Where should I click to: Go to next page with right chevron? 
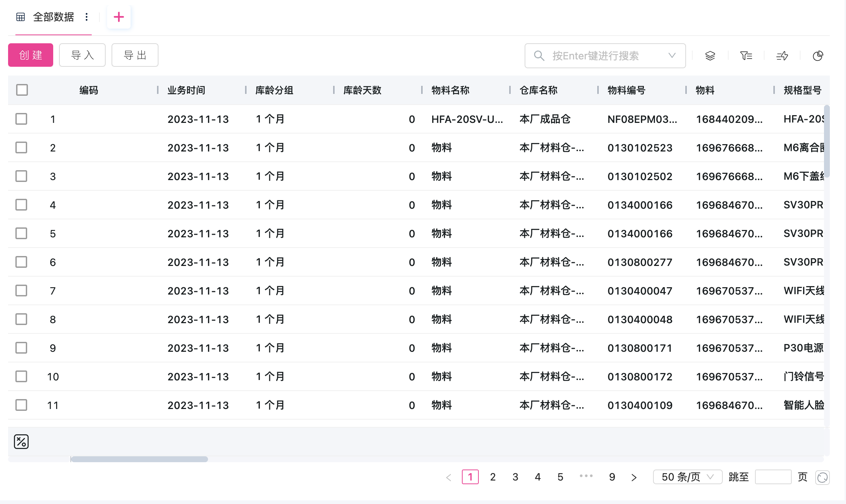tap(634, 477)
